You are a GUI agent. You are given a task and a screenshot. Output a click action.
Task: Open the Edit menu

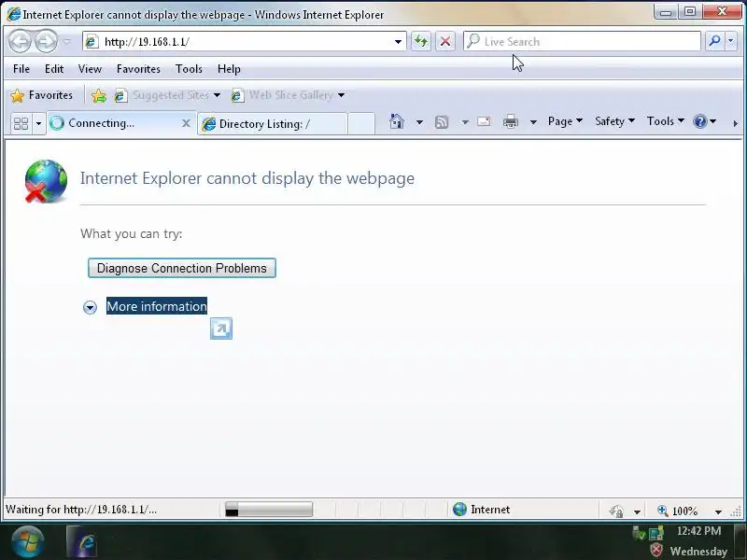tap(54, 69)
